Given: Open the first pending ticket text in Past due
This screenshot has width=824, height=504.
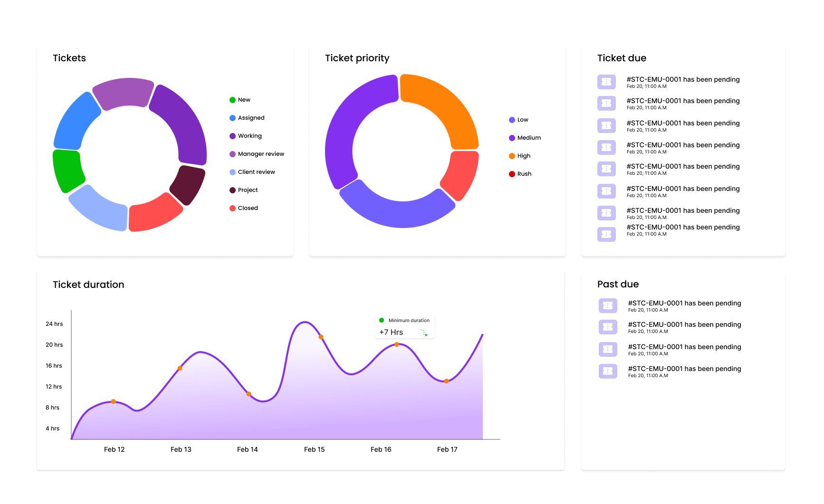Looking at the screenshot, I should 684,303.
